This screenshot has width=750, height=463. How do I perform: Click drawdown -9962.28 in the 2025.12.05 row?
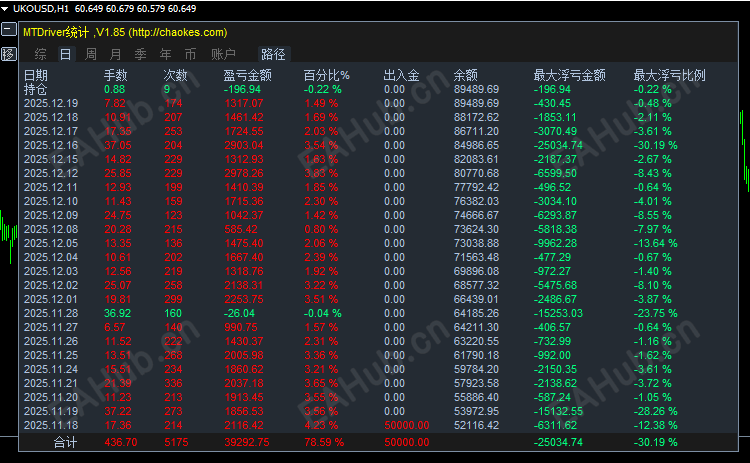[x=555, y=243]
